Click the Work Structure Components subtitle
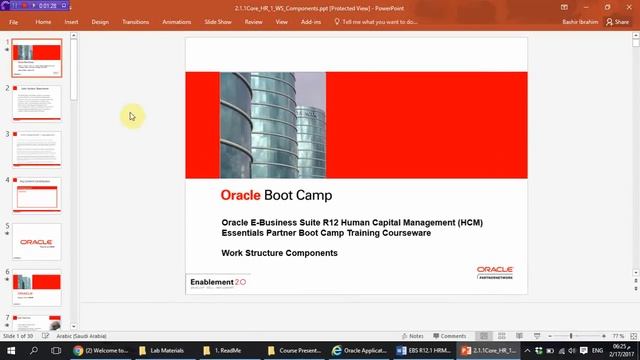The width and height of the screenshot is (640, 360). [280, 253]
